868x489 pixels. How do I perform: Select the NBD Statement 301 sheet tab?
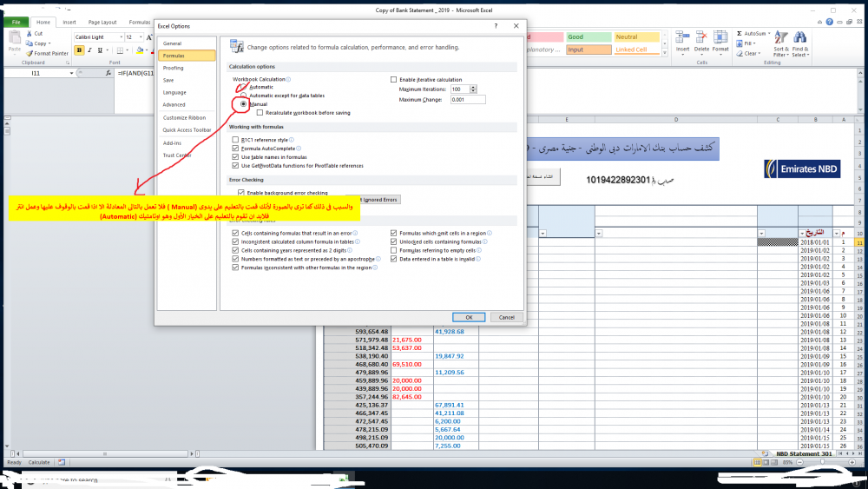coord(804,453)
